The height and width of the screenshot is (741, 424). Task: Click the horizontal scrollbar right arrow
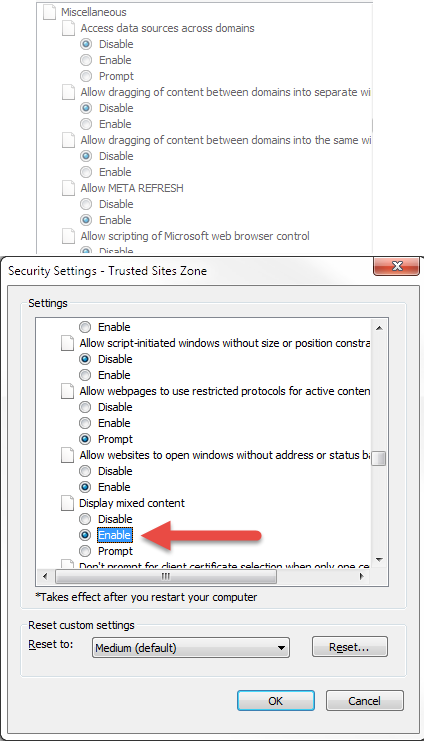pyautogui.click(x=362, y=576)
